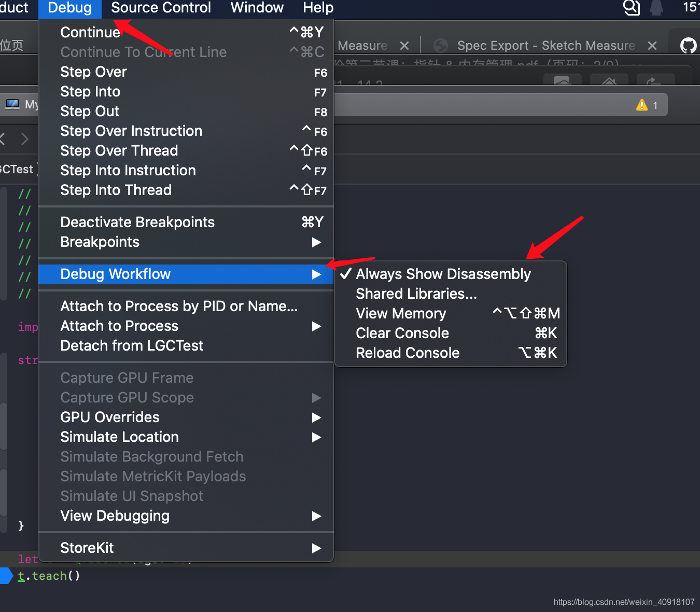Choose Step Over Instruction
The width and height of the screenshot is (700, 612).
tap(186, 131)
